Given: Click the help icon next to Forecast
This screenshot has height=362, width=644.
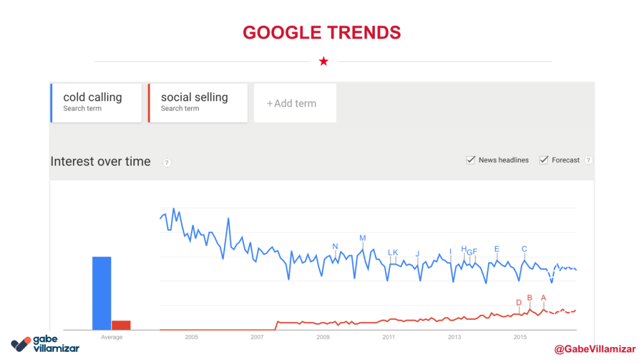Looking at the screenshot, I should 589,160.
